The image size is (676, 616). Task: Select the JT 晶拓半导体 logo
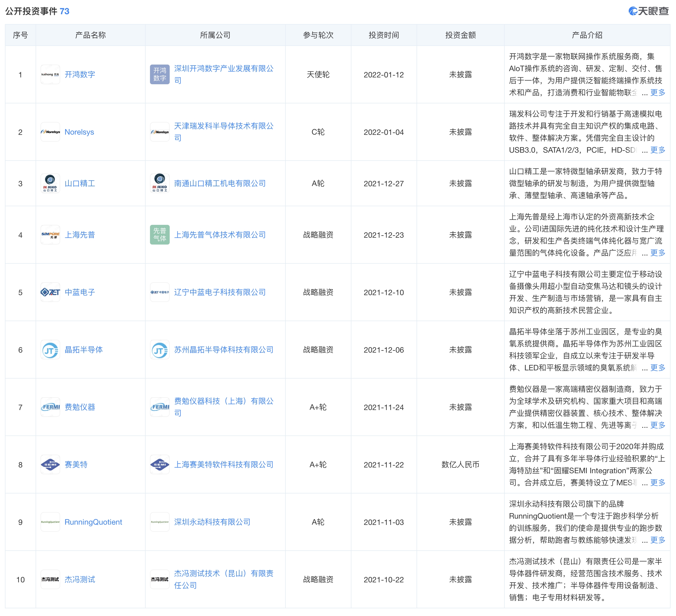[51, 350]
